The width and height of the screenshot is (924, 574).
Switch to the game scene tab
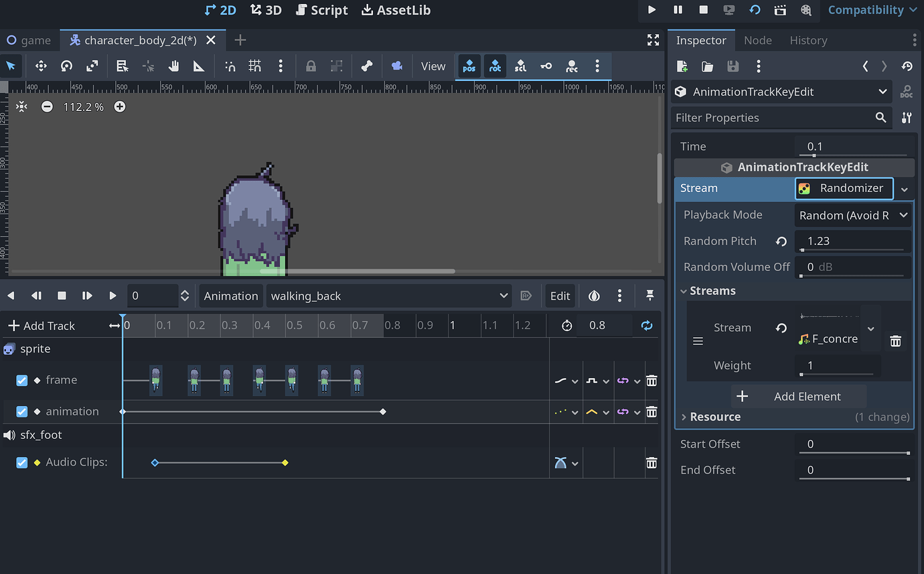click(x=29, y=40)
